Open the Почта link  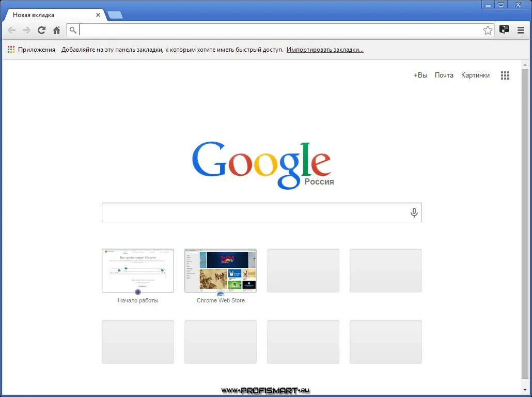(x=444, y=75)
